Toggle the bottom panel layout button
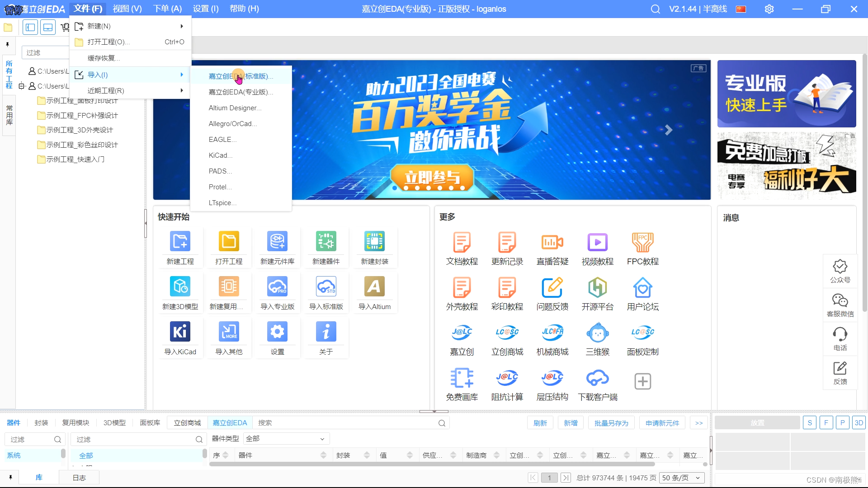The width and height of the screenshot is (868, 488). point(48,28)
